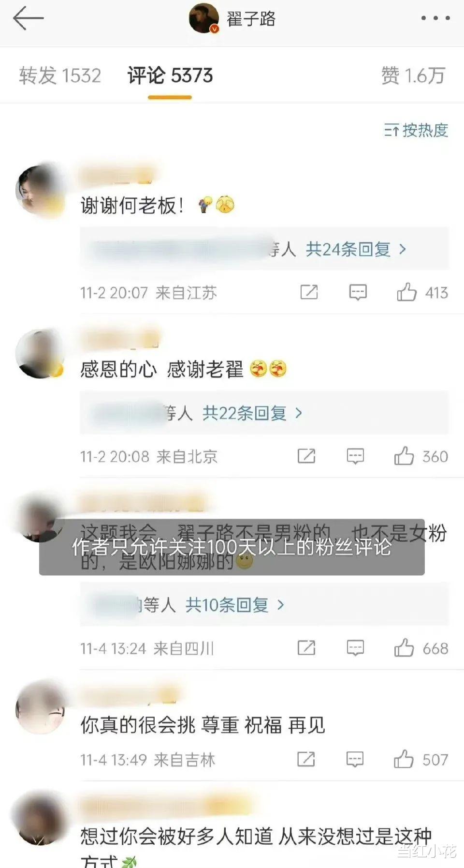This screenshot has width=464, height=868.
Task: Tap the back arrow icon
Action: (x=28, y=18)
